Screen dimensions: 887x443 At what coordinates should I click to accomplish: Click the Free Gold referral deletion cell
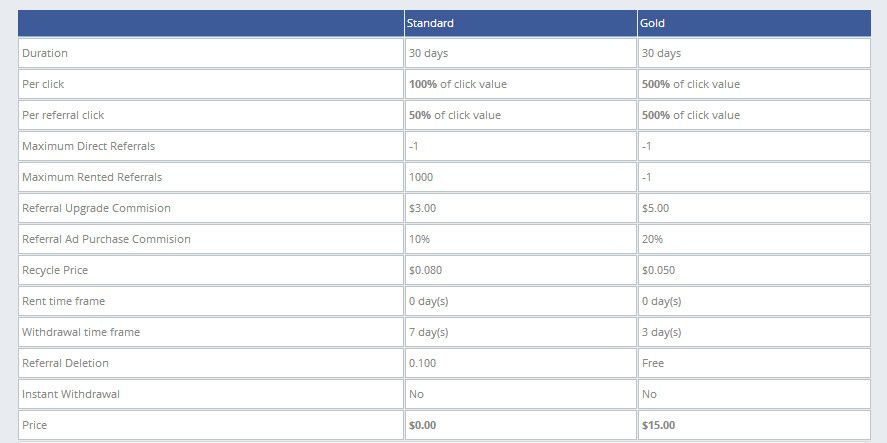(x=653, y=363)
